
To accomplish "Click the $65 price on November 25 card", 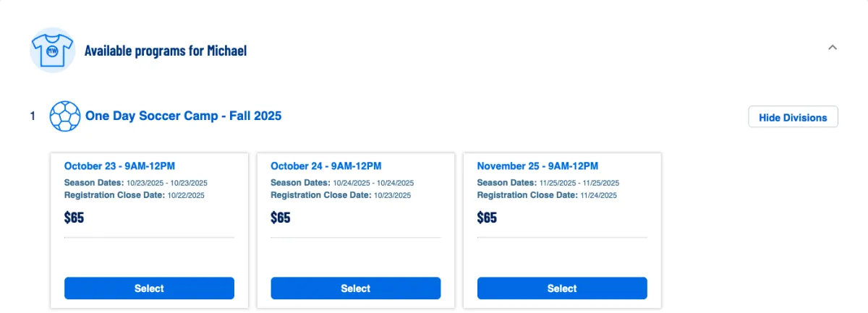I will 487,217.
